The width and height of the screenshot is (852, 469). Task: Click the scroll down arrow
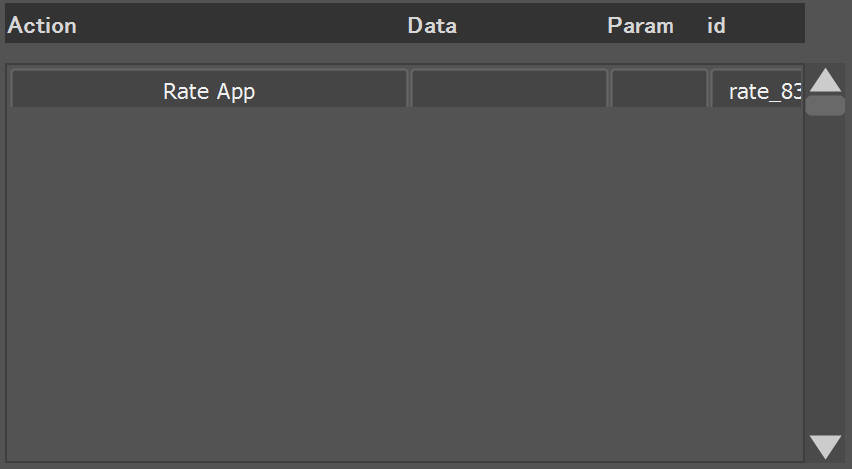pyautogui.click(x=825, y=447)
